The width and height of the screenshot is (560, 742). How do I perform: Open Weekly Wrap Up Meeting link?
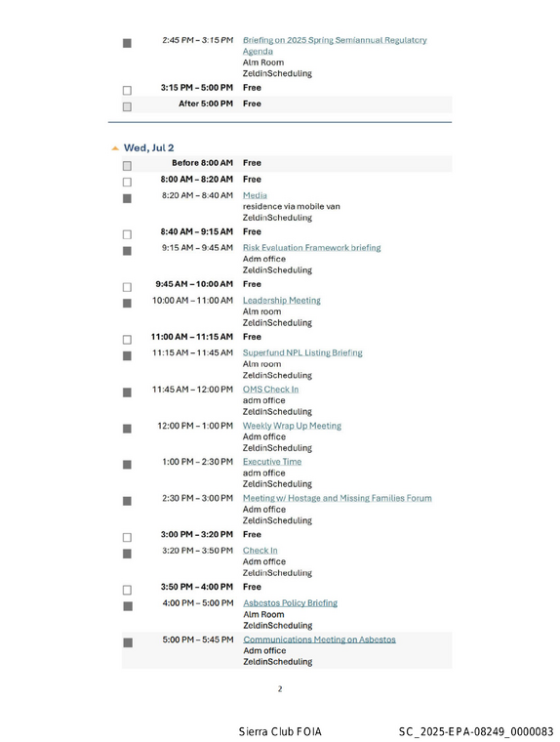[x=293, y=426]
